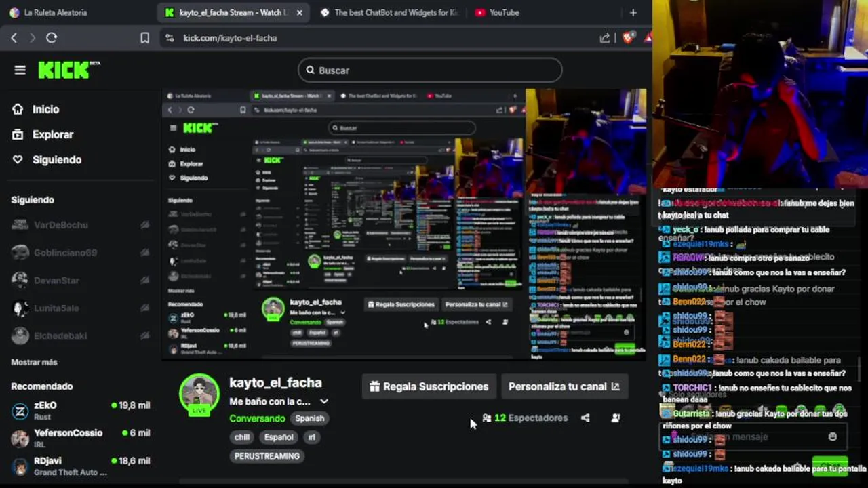
Task: Open the Conversando category link
Action: coord(257,418)
